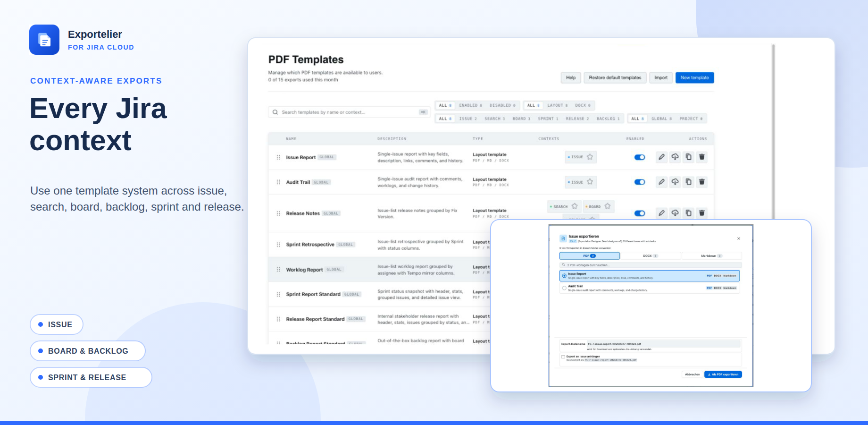Switch to the Markdown tab in export dialog

point(711,256)
